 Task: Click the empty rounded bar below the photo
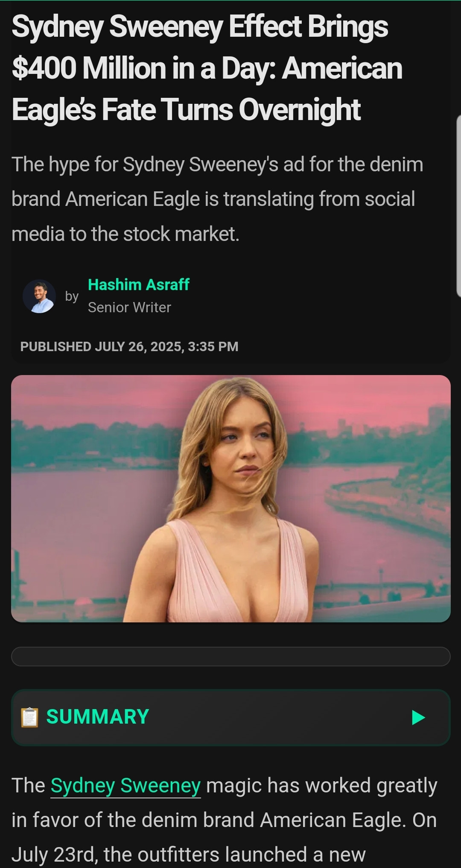(x=230, y=657)
